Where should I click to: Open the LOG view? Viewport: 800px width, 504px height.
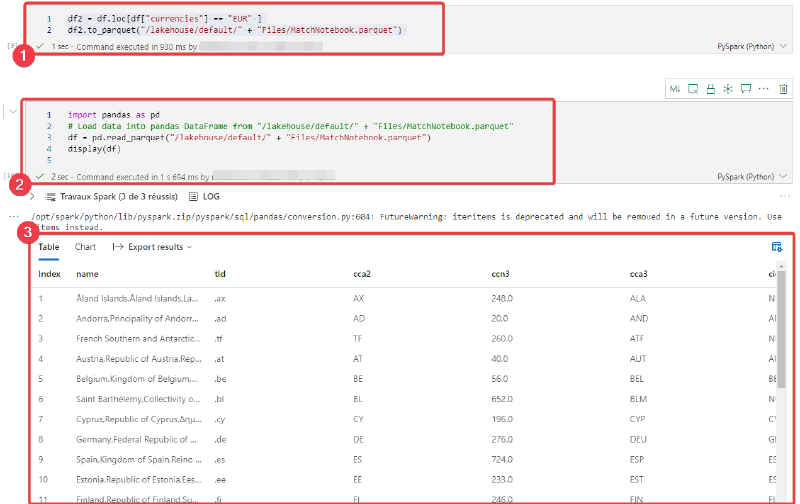[204, 196]
